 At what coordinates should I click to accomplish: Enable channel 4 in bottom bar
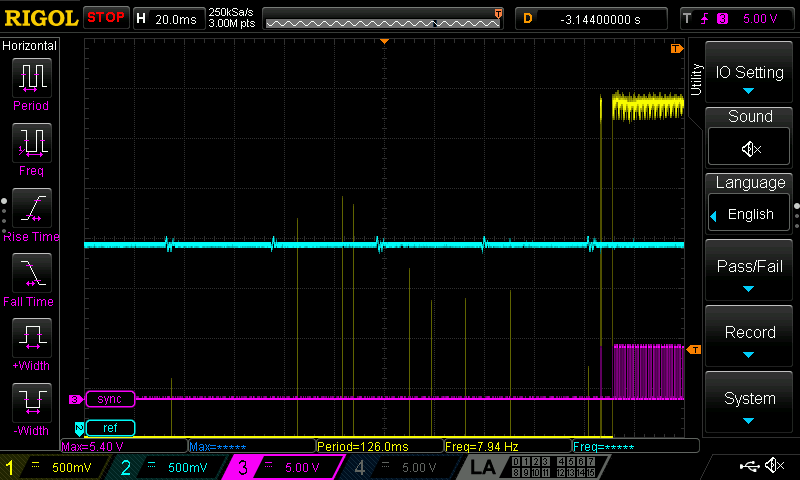click(397, 467)
